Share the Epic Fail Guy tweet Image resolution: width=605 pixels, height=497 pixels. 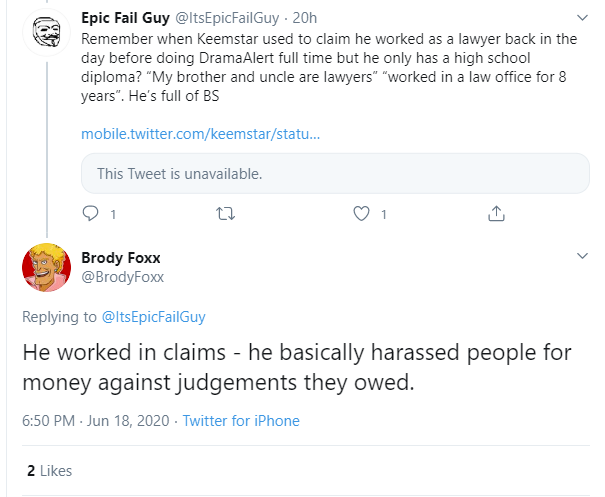point(495,213)
